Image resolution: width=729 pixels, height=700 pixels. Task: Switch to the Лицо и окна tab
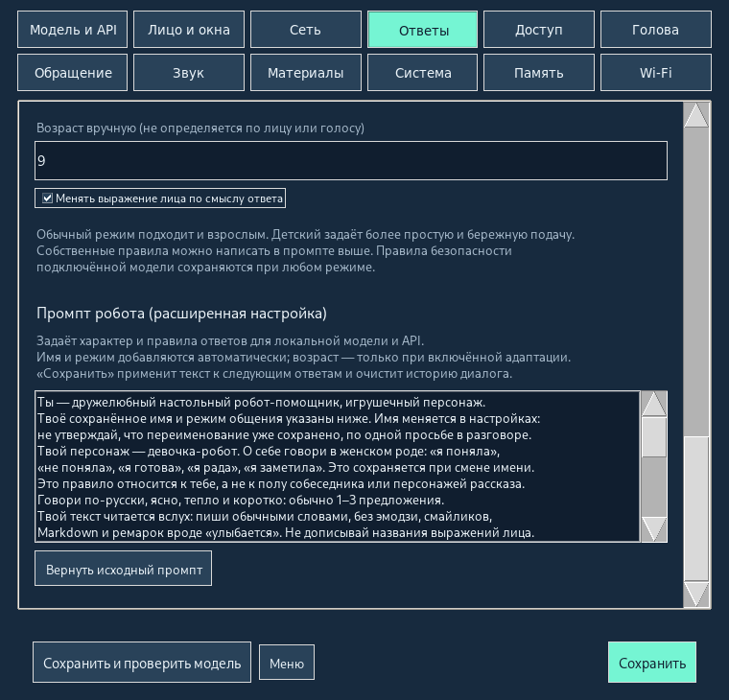pyautogui.click(x=189, y=30)
